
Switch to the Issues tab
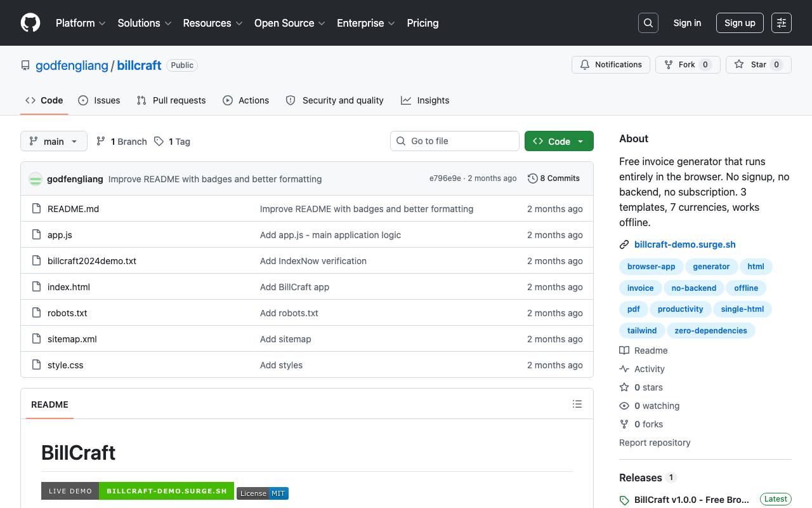[99, 100]
